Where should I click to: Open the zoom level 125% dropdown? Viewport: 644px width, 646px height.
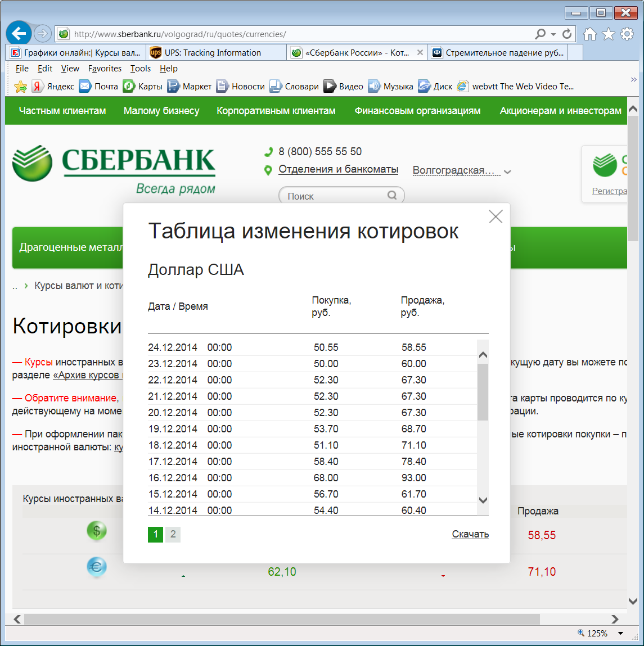coord(620,633)
